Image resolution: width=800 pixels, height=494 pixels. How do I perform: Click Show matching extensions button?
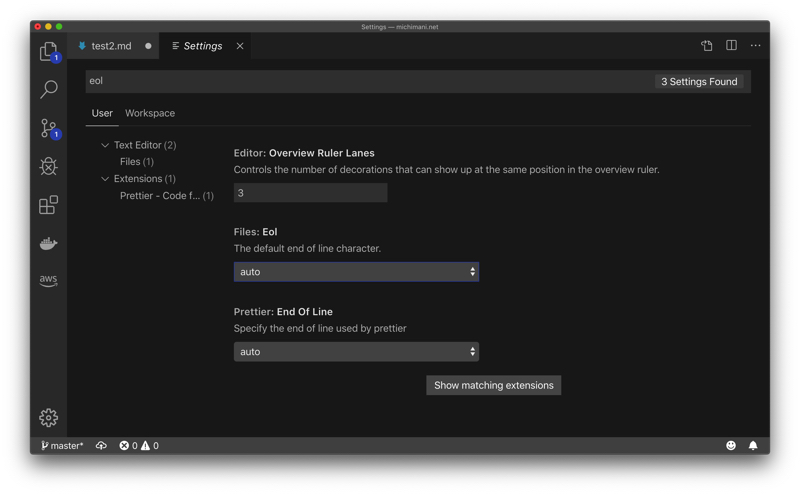coord(493,385)
